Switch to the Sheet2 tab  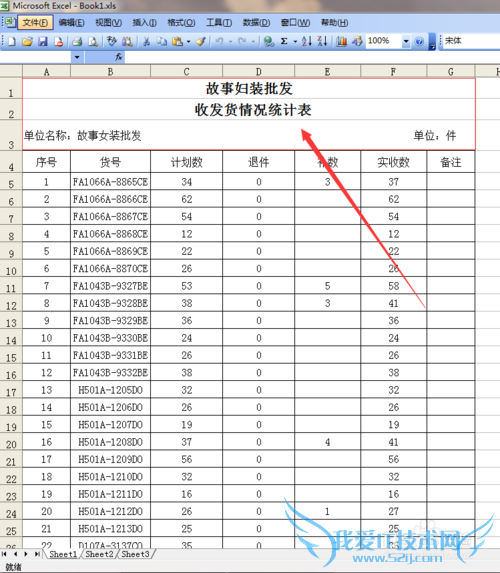[x=99, y=554]
